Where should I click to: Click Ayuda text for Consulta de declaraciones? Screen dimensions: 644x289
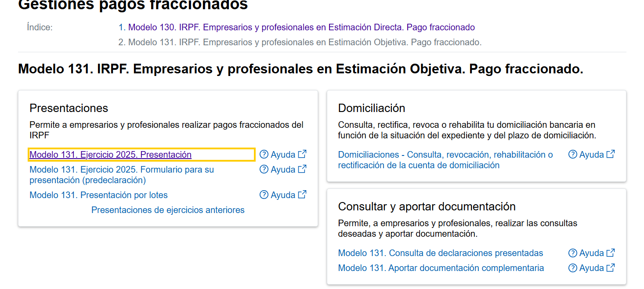pyautogui.click(x=592, y=253)
